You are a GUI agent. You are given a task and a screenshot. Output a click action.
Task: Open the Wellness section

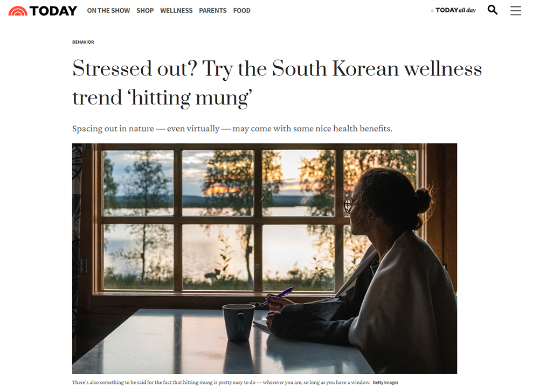(176, 11)
